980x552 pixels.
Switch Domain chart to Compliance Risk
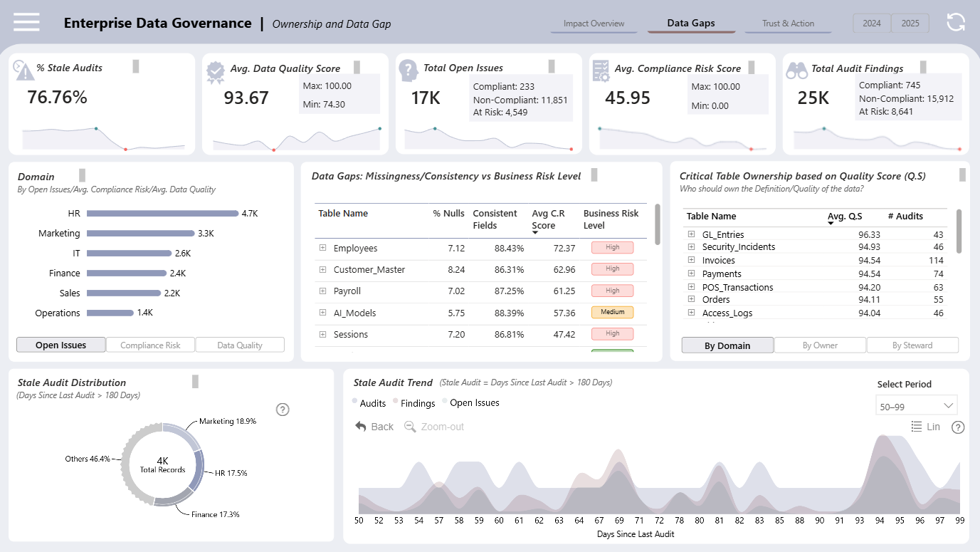[150, 345]
